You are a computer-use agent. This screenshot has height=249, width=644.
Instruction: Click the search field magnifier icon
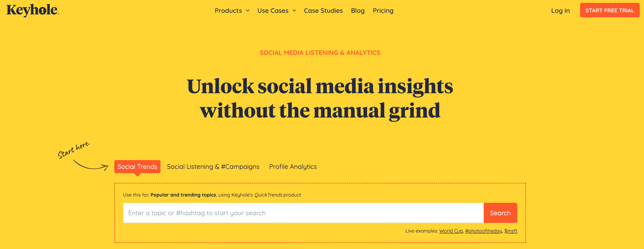[x=500, y=213]
